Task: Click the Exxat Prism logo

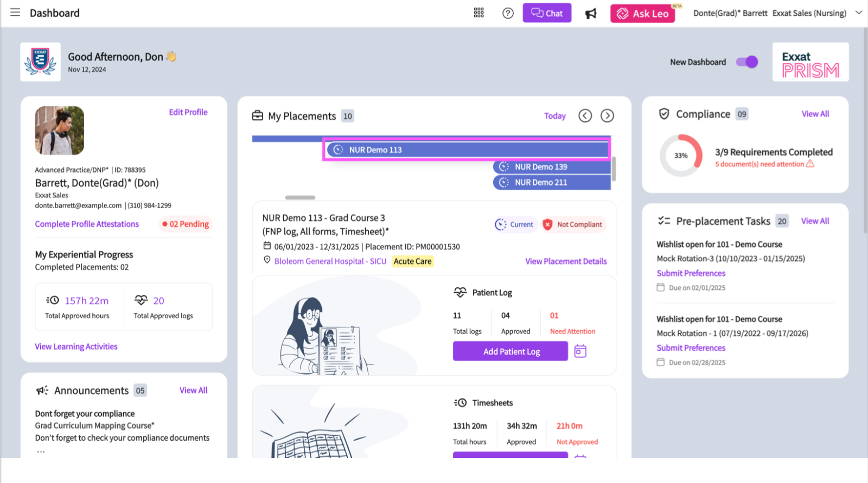Action: point(810,62)
